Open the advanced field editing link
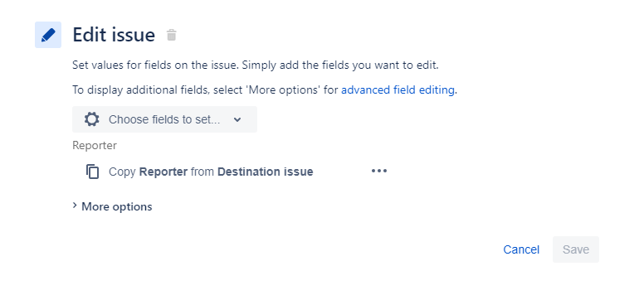This screenshot has width=644, height=300. pos(398,90)
